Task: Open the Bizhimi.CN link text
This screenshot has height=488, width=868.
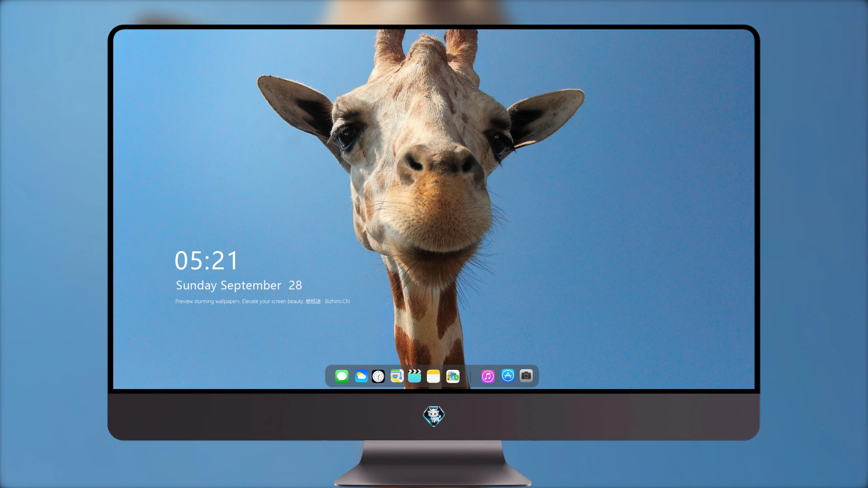Action: coord(337,301)
